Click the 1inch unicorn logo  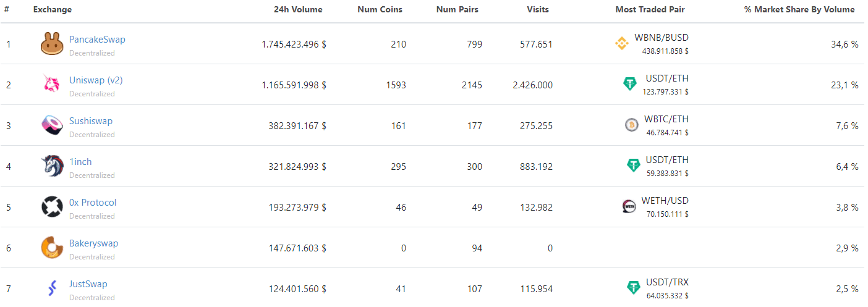coord(53,166)
